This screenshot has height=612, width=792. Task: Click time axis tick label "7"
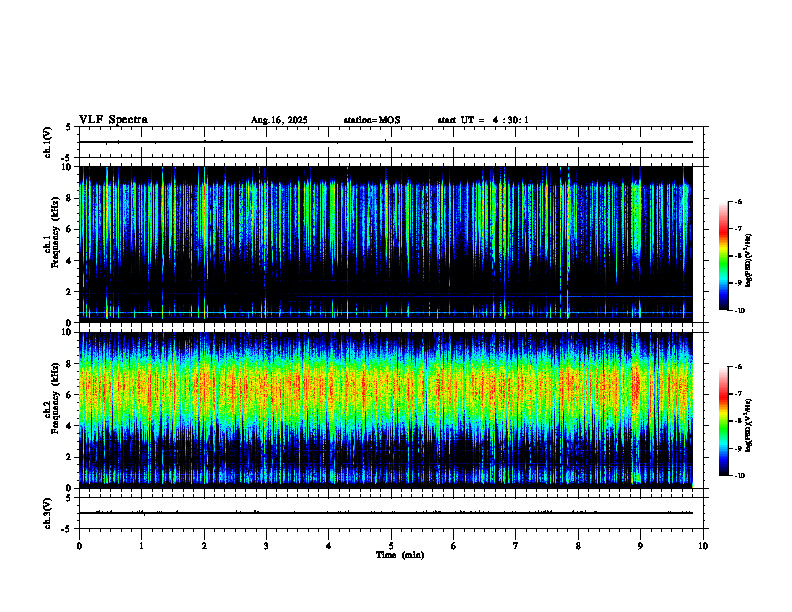pyautogui.click(x=516, y=546)
